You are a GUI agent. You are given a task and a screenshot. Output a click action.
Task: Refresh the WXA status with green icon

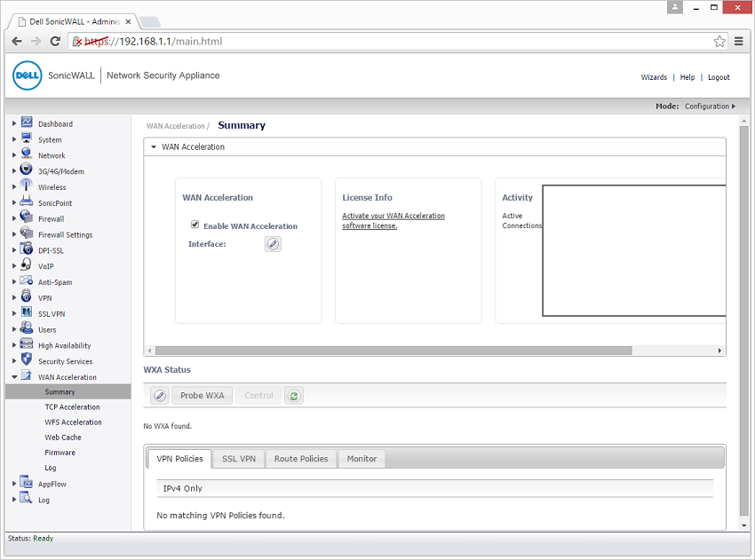[294, 396]
